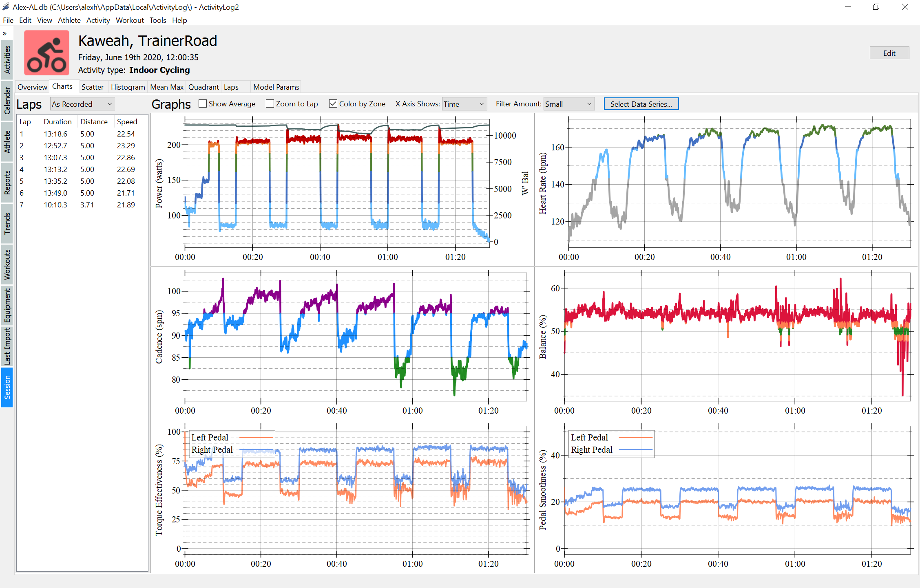Enable the Zoom to Lap checkbox
Image resolution: width=920 pixels, height=588 pixels.
[270, 104]
